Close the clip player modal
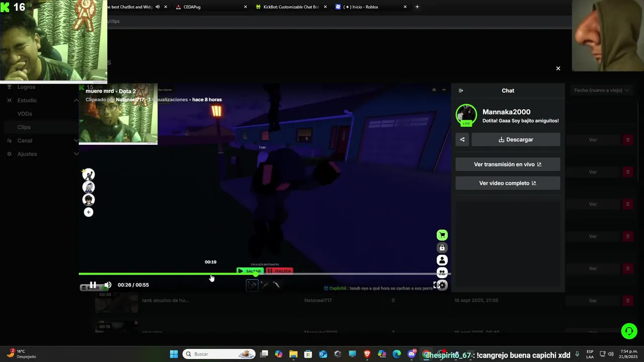This screenshot has width=644, height=362. coord(558,68)
